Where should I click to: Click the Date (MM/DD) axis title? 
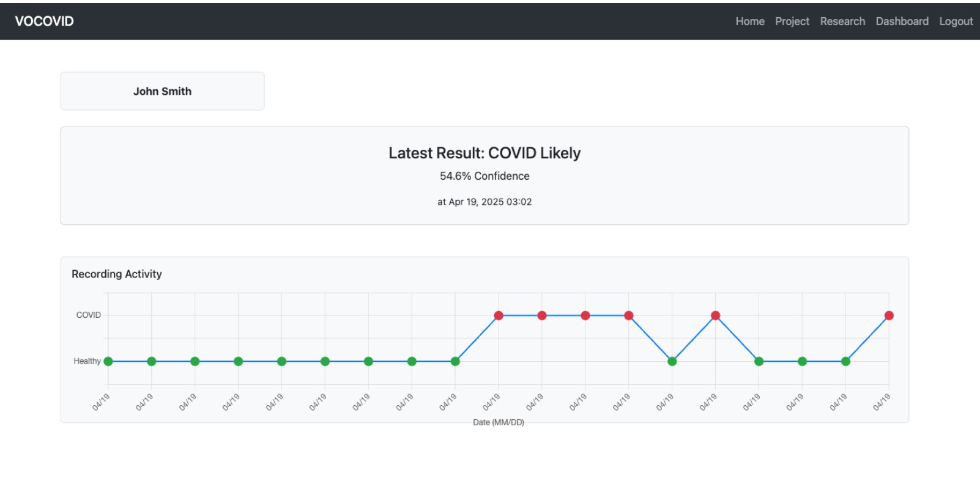498,422
